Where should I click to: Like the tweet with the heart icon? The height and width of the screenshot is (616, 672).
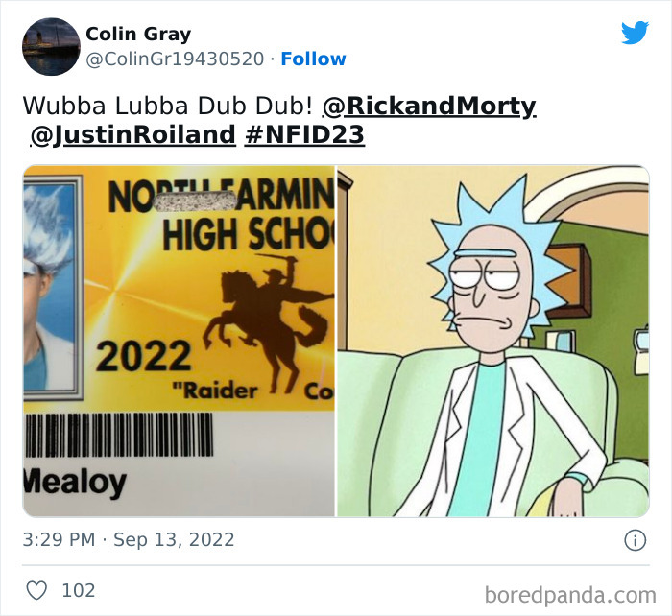(36, 591)
